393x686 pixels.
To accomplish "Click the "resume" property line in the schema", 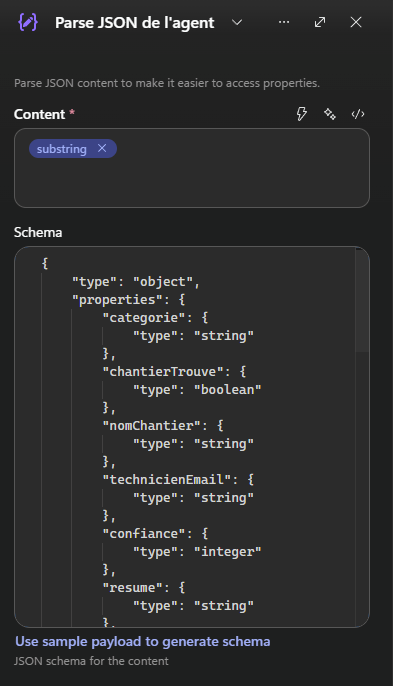I will (x=144, y=588).
